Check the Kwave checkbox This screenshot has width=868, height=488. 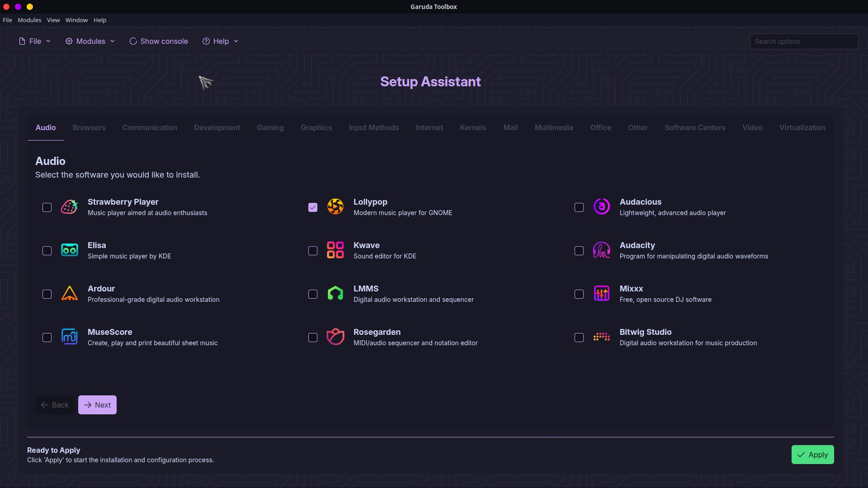click(313, 251)
